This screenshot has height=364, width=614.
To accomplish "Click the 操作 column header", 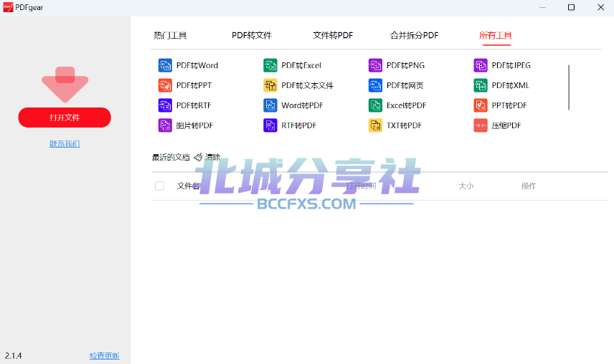I will tap(529, 186).
